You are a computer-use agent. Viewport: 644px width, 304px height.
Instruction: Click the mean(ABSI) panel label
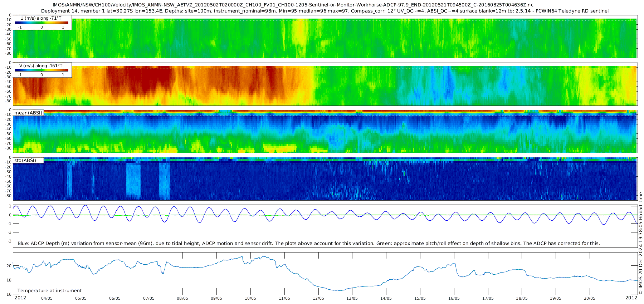tap(28, 113)
